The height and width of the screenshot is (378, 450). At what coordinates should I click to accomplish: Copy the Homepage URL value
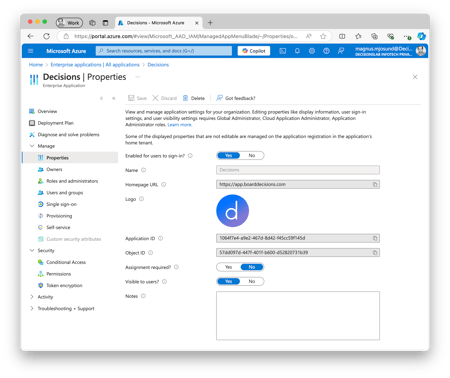click(375, 184)
